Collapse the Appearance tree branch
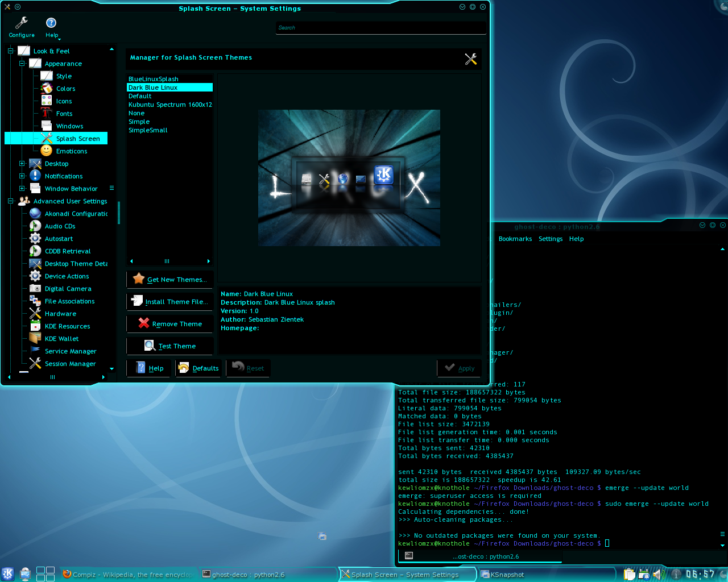 (x=22, y=64)
